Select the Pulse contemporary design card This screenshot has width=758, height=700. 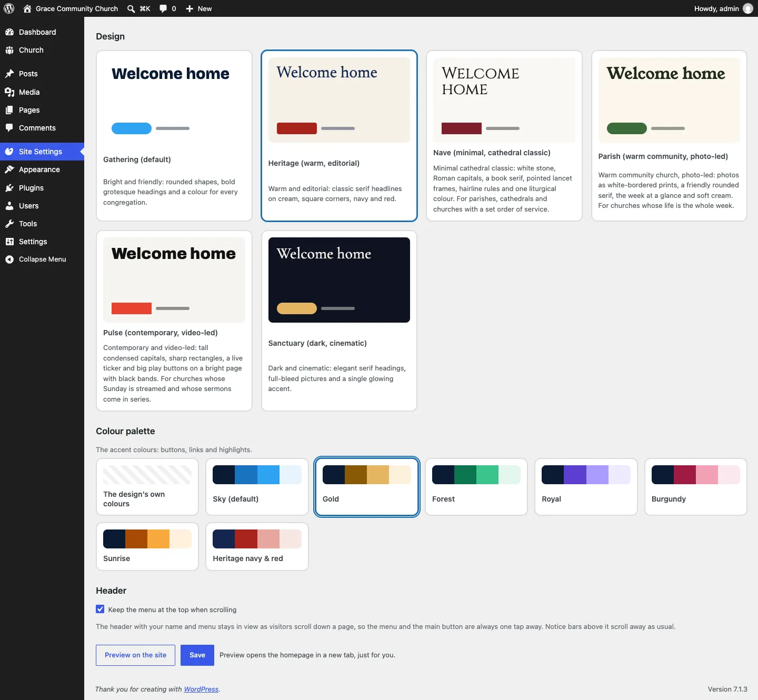click(x=174, y=321)
